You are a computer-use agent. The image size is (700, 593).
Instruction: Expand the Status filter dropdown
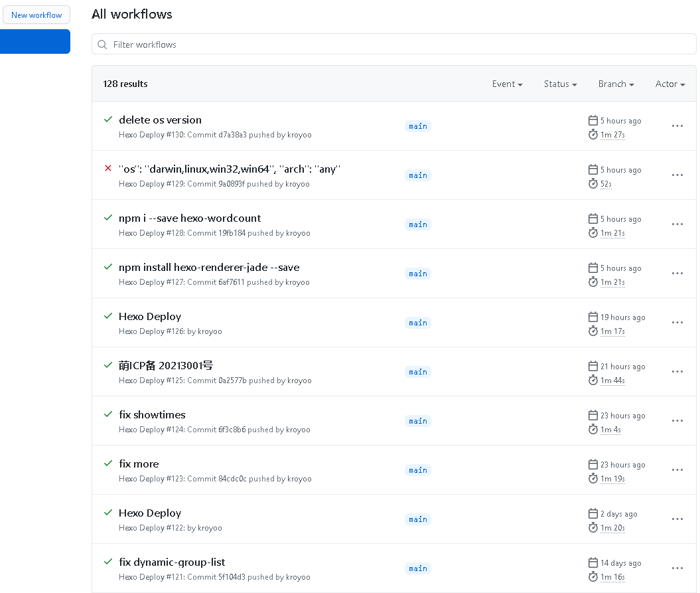[560, 84]
